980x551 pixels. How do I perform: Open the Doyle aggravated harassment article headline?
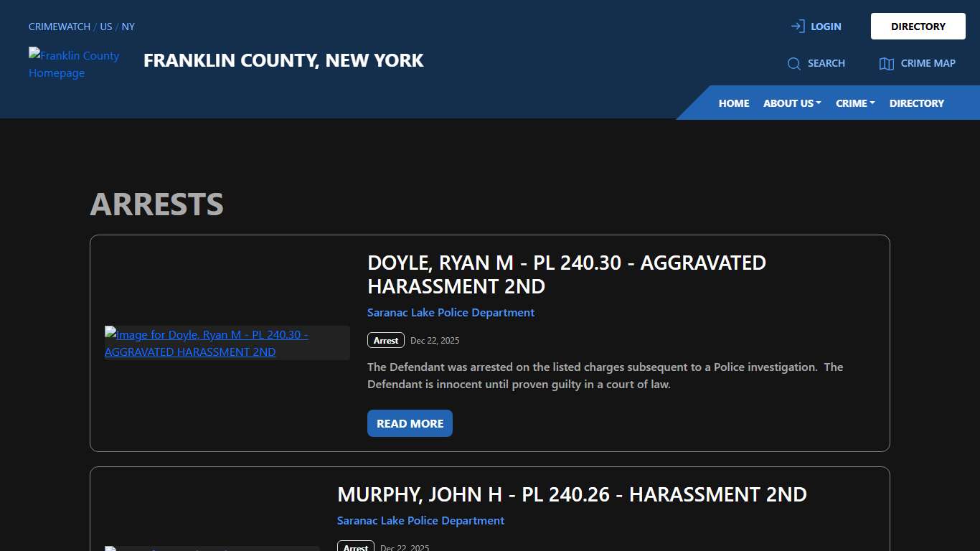(566, 274)
